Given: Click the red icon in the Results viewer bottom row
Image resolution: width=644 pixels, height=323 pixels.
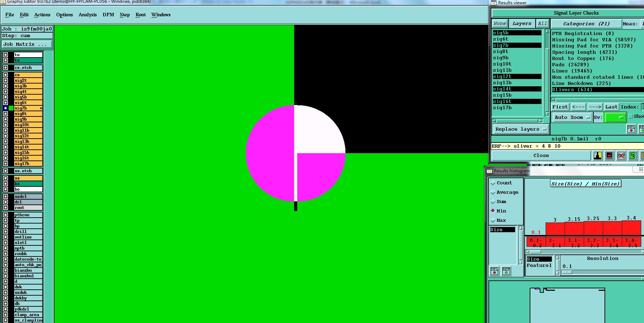Looking at the screenshot, I should point(609,156).
